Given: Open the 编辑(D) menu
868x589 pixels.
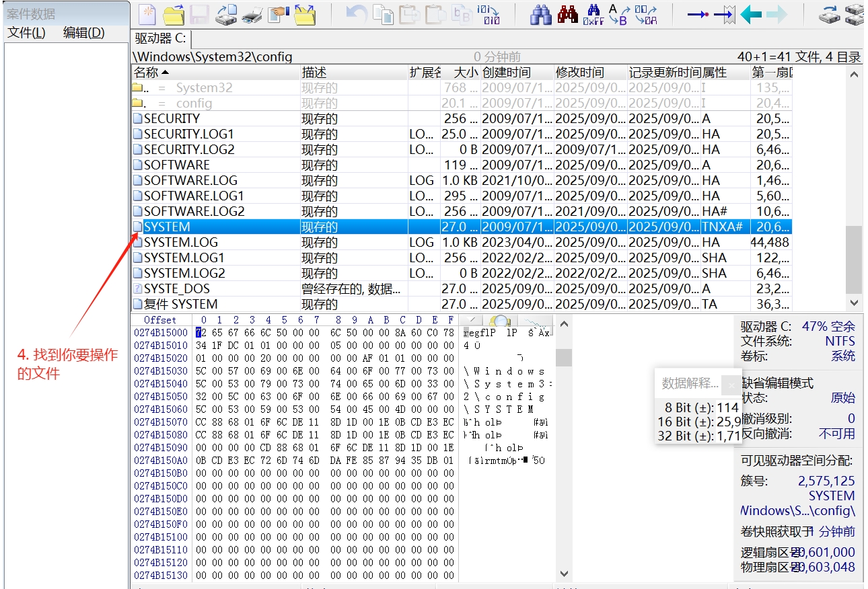Looking at the screenshot, I should (83, 33).
